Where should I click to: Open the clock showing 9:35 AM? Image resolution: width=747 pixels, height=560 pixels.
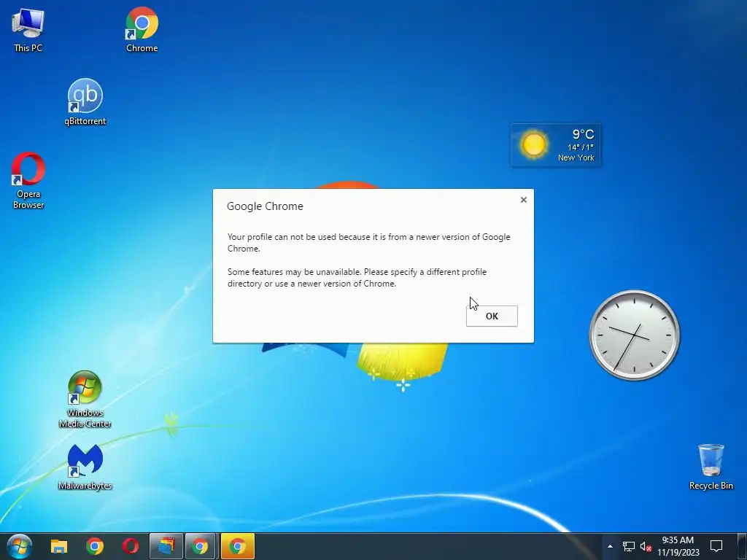(x=678, y=546)
